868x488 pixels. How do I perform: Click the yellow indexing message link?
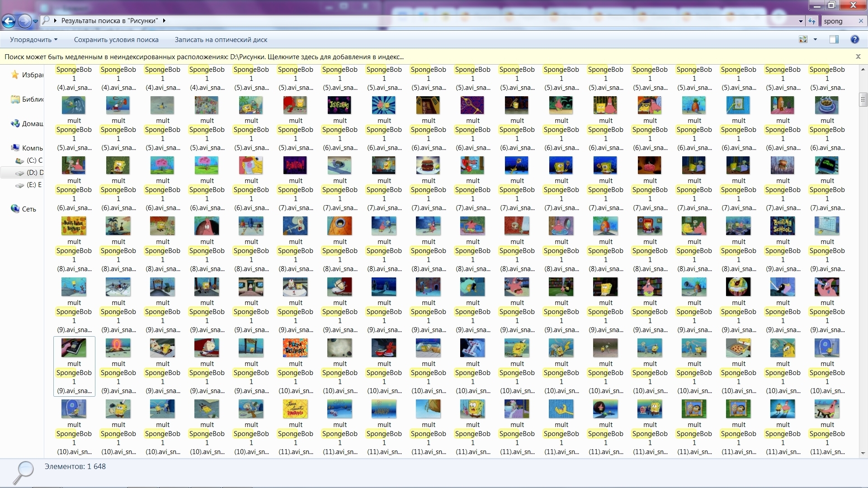point(204,57)
